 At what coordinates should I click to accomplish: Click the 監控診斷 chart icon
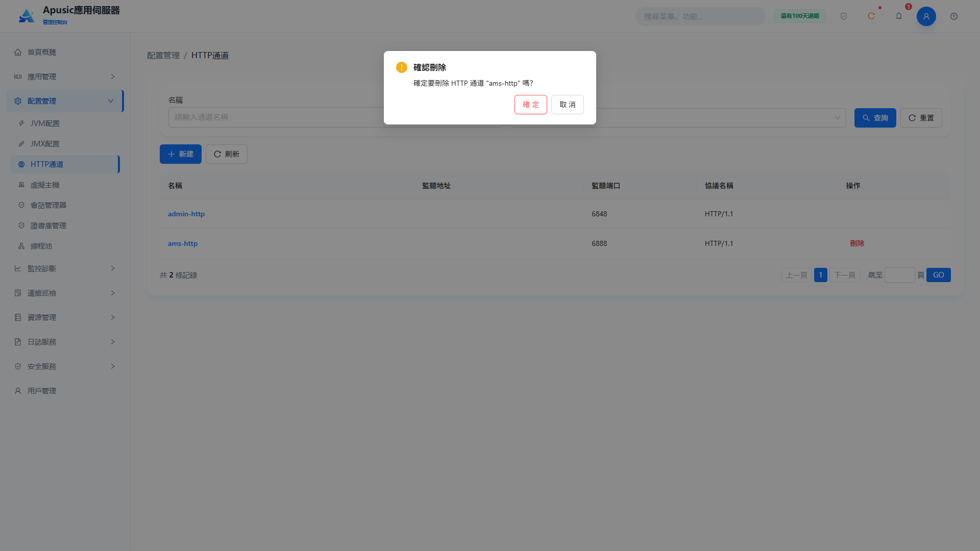click(18, 268)
